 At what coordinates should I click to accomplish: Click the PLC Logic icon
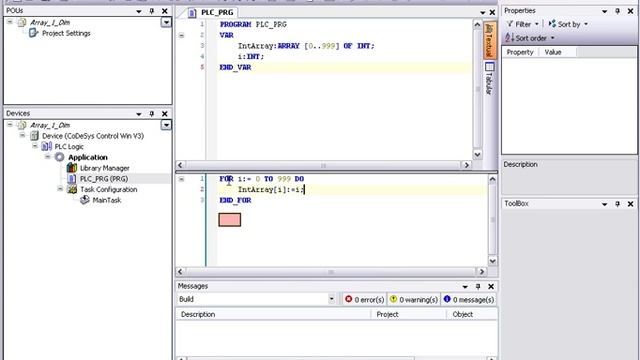(47, 146)
